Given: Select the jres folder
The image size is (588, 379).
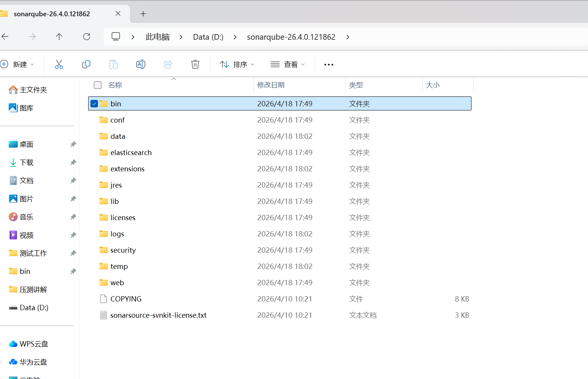Looking at the screenshot, I should point(280,185).
